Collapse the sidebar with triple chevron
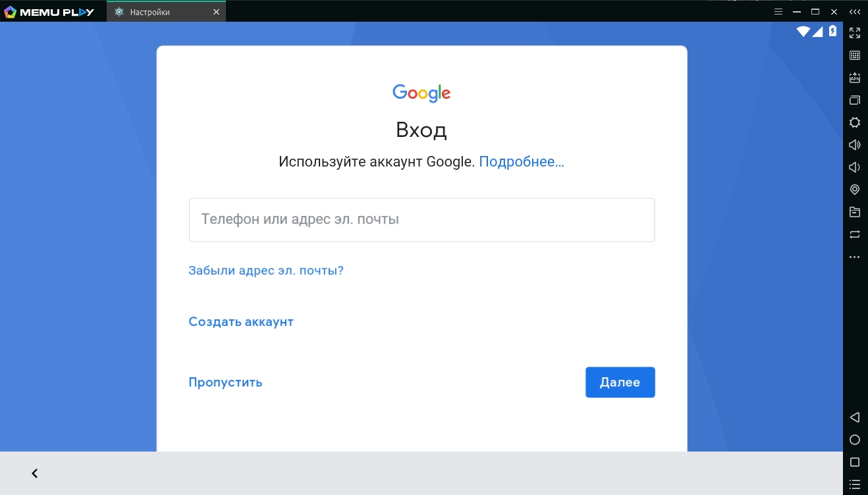 pyautogui.click(x=855, y=12)
